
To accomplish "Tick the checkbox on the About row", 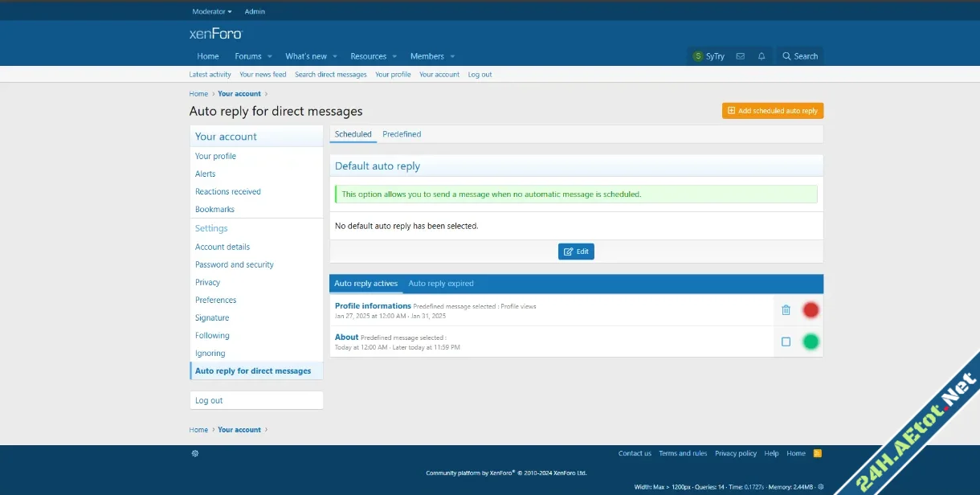I will (786, 342).
